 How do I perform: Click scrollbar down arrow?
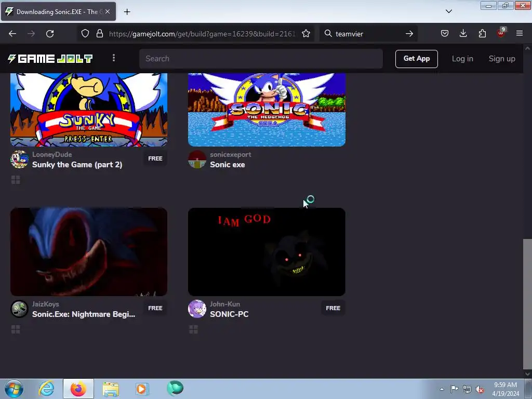coord(527,374)
